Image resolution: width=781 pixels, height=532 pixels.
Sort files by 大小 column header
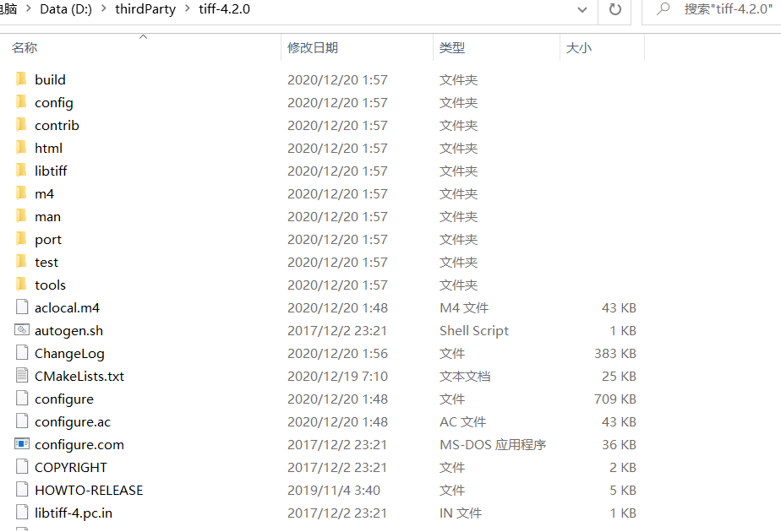(579, 47)
